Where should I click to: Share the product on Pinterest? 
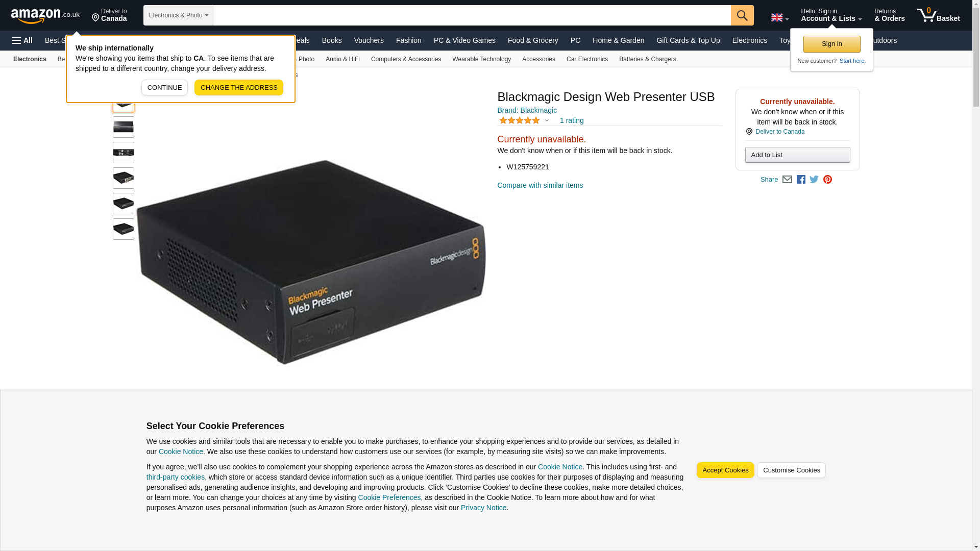[827, 180]
